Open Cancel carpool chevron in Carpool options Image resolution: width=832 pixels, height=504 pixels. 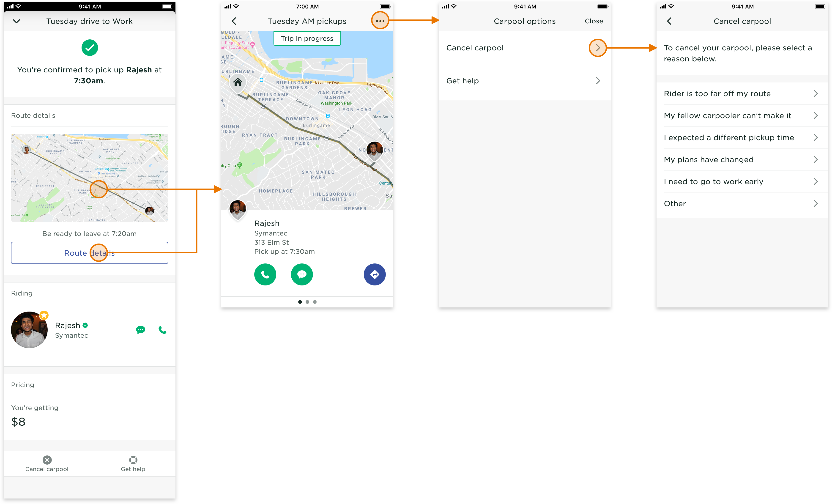point(598,48)
